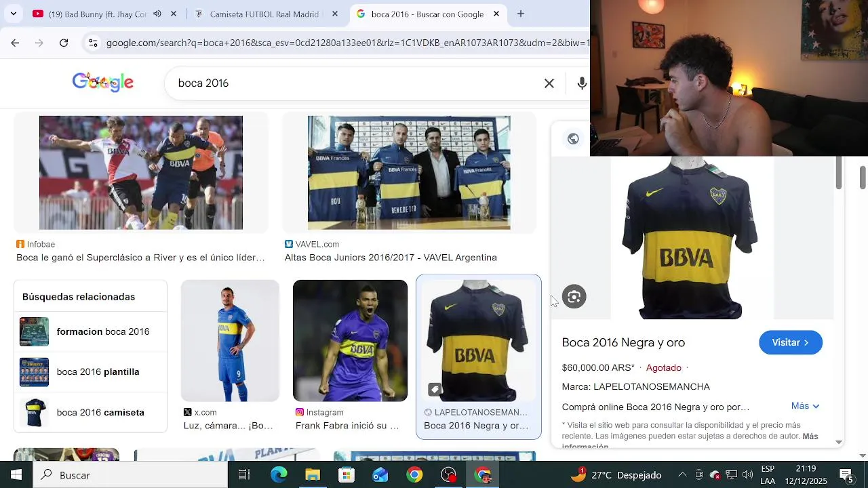This screenshot has height=488, width=868.
Task: Open Outlook from the taskbar
Action: click(x=380, y=475)
